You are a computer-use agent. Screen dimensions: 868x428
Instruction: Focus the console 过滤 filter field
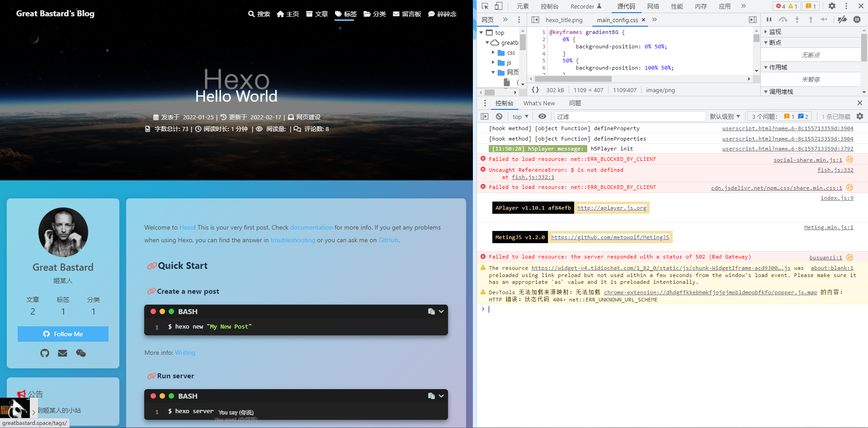(630, 117)
